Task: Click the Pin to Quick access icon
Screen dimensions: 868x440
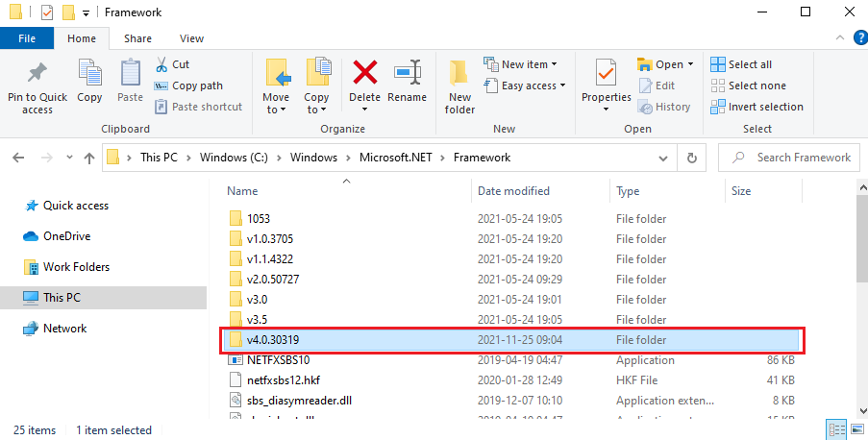Action: click(37, 74)
